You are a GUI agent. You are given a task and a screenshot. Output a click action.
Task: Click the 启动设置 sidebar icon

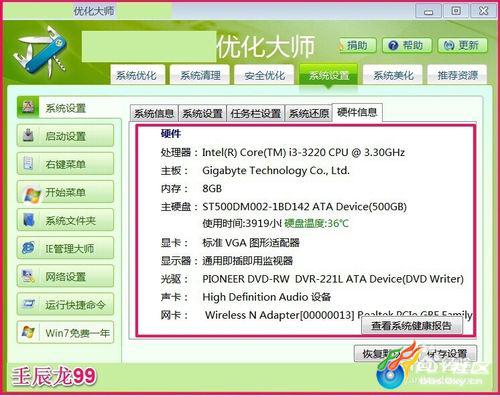point(28,135)
